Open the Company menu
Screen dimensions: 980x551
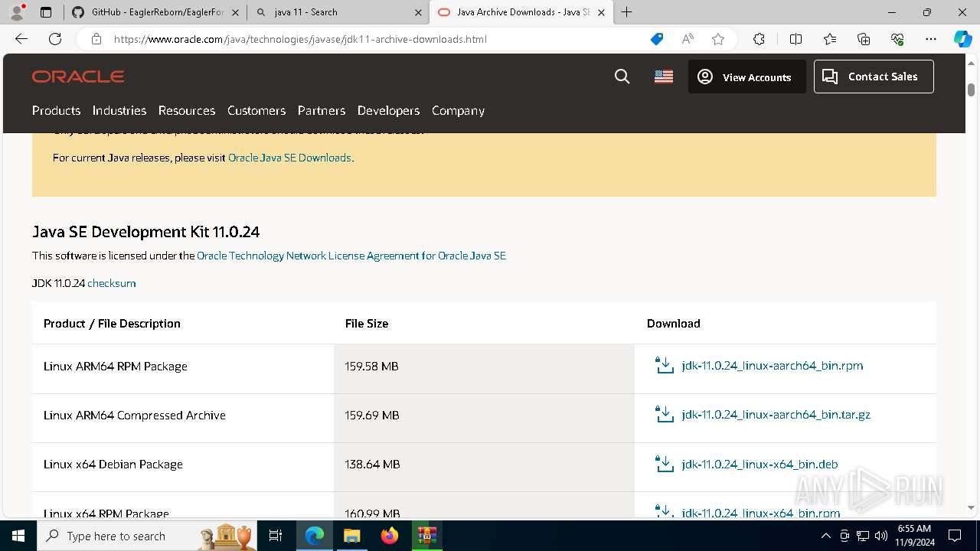[458, 110]
